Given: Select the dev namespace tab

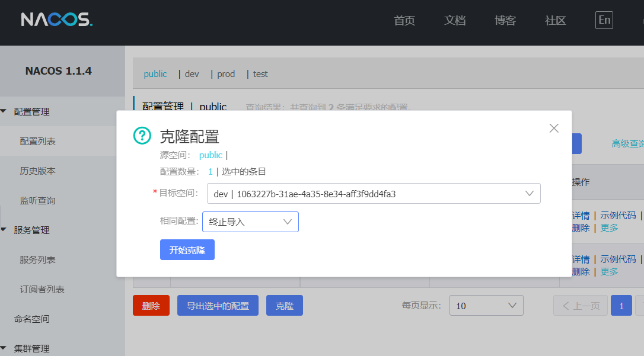Looking at the screenshot, I should [192, 74].
